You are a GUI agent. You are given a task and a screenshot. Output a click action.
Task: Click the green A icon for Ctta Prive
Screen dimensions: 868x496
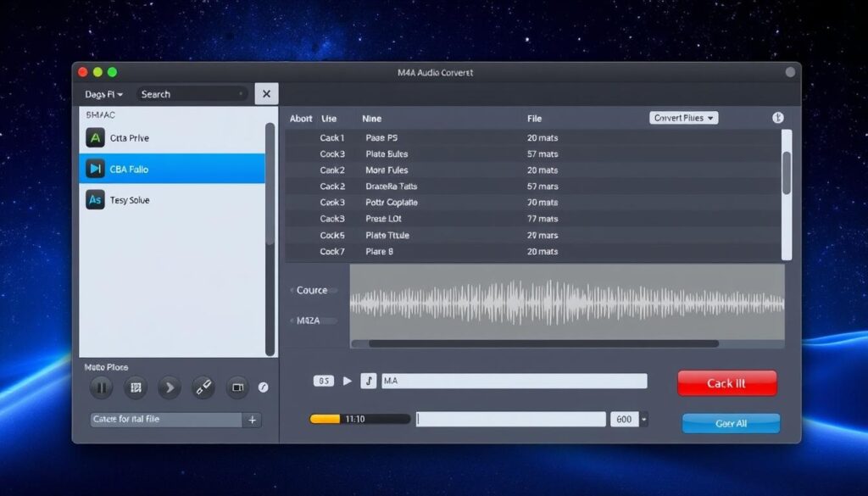(x=95, y=137)
